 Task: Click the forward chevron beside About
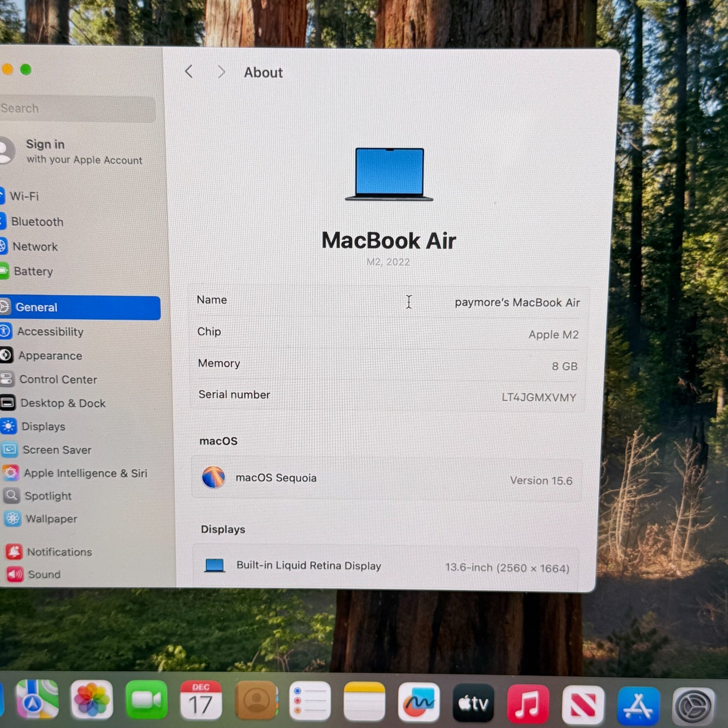[221, 72]
